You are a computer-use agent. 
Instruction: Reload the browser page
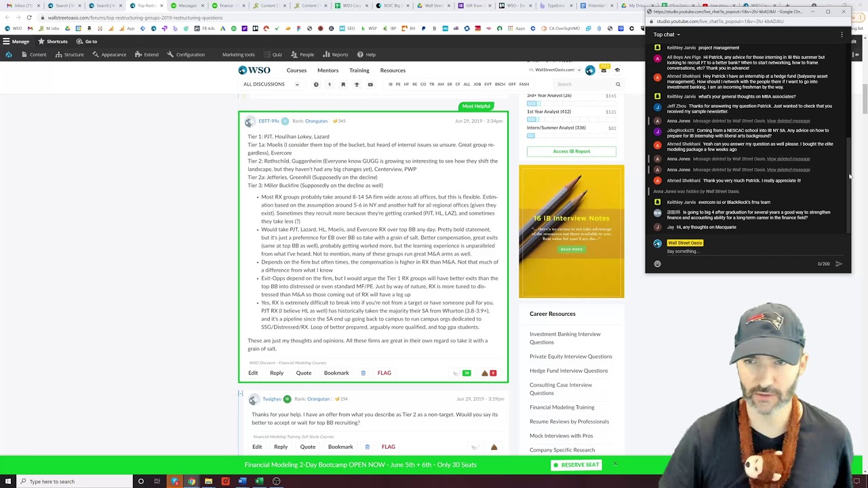[29, 18]
